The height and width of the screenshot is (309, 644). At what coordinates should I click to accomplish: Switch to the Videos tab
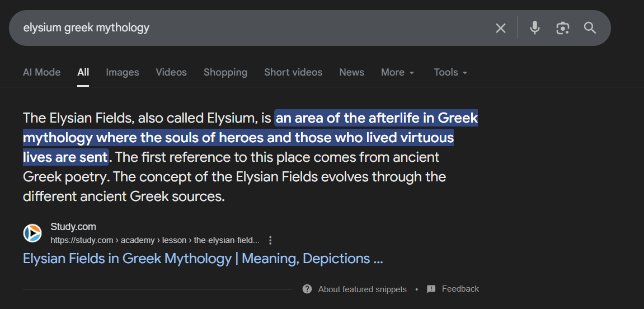[171, 72]
